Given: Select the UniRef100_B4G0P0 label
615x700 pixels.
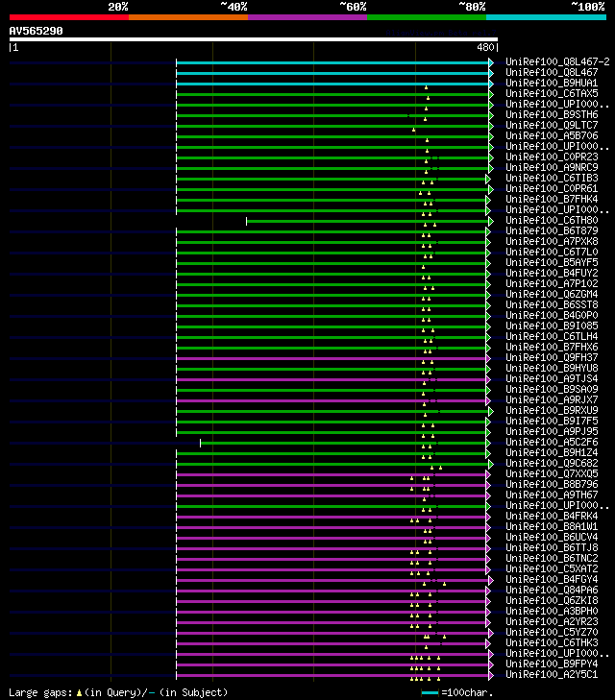Looking at the screenshot, I should click(552, 315).
